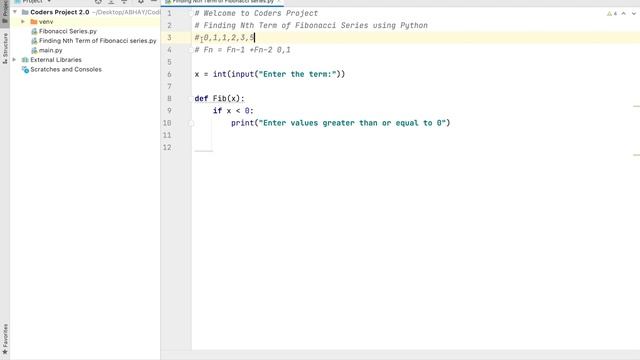Click the orange venv folder icon

pos(34,22)
